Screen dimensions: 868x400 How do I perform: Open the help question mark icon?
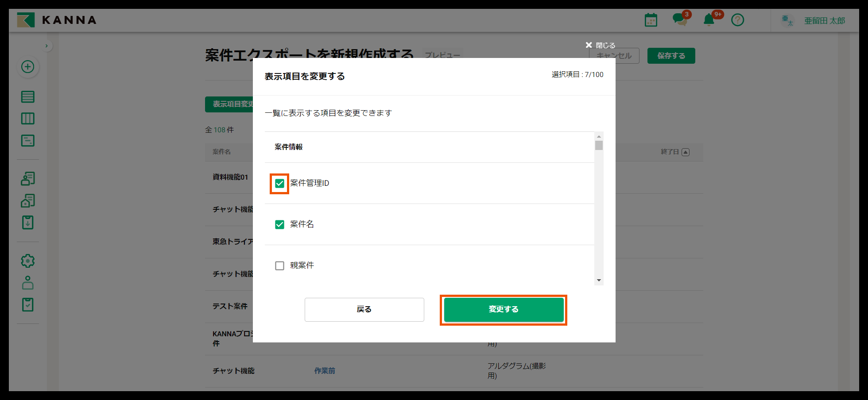pyautogui.click(x=737, y=20)
